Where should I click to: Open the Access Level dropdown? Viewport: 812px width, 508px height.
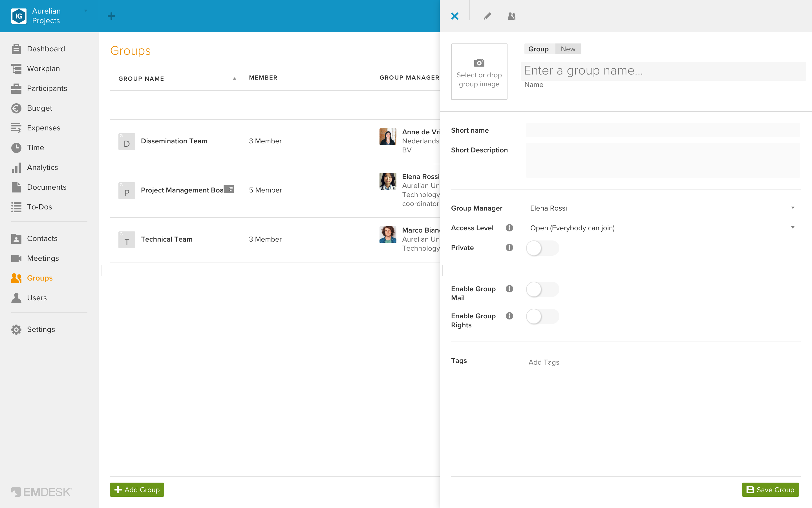coord(663,228)
